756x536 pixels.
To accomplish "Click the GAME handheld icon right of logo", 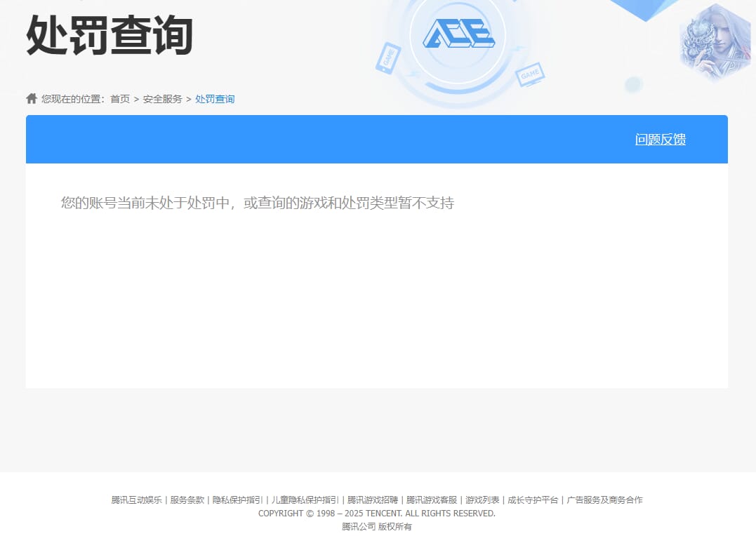I will pos(531,74).
